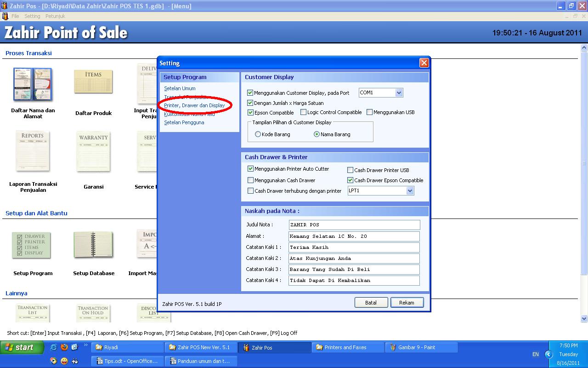Image resolution: width=588 pixels, height=368 pixels.
Task: Open the Petunjuk menu
Action: (x=55, y=16)
